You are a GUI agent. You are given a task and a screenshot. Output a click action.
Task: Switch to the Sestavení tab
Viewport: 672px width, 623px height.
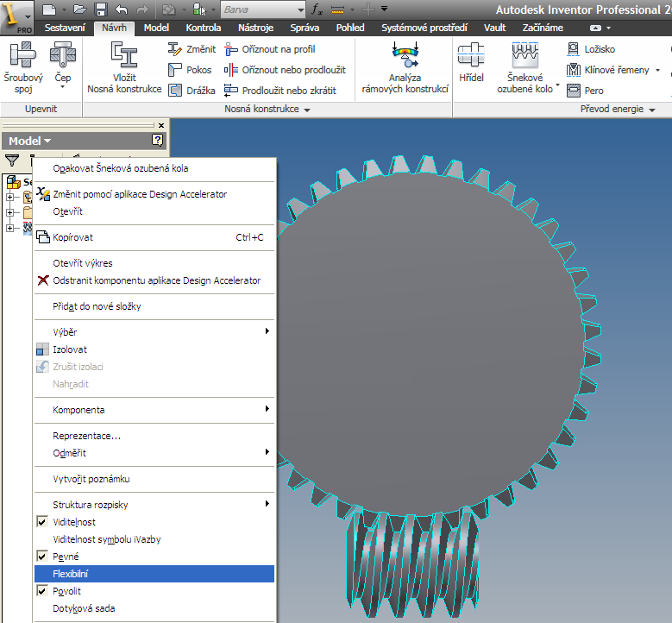pyautogui.click(x=65, y=28)
